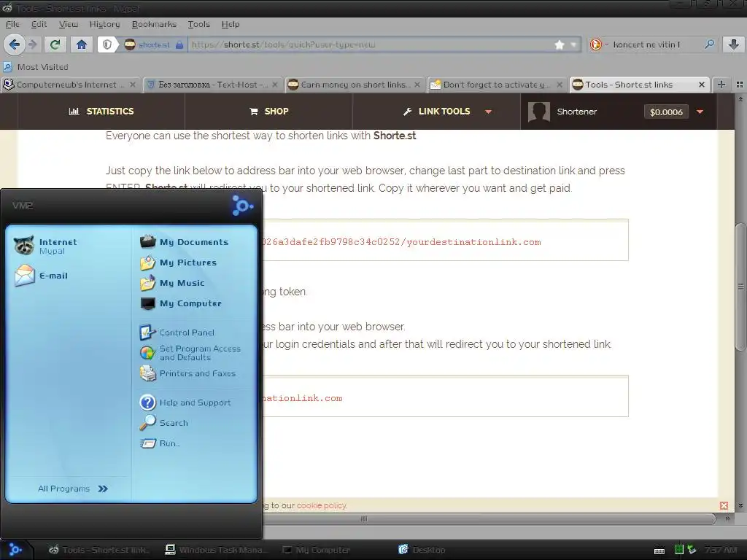Click the green tray icon beside keyboard

coord(679,550)
